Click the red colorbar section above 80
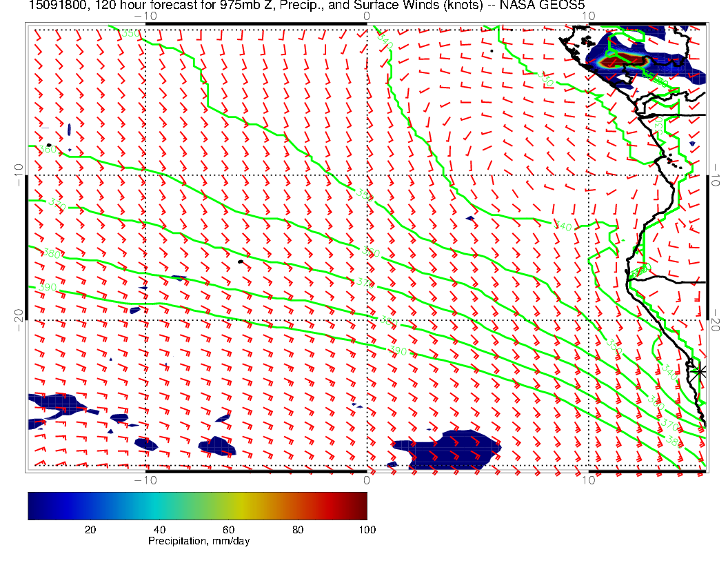This screenshot has width=728, height=563. click(298, 506)
